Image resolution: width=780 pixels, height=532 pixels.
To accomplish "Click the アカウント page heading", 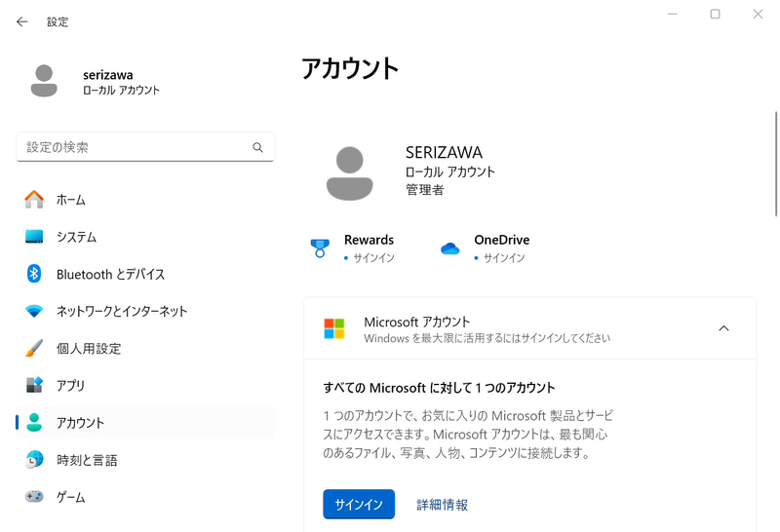I will pos(350,68).
